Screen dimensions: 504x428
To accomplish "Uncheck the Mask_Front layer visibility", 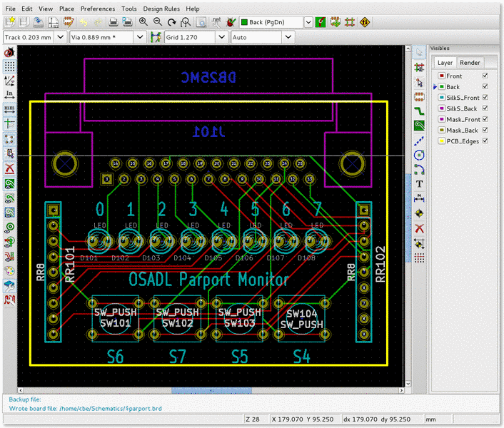I will (x=485, y=119).
